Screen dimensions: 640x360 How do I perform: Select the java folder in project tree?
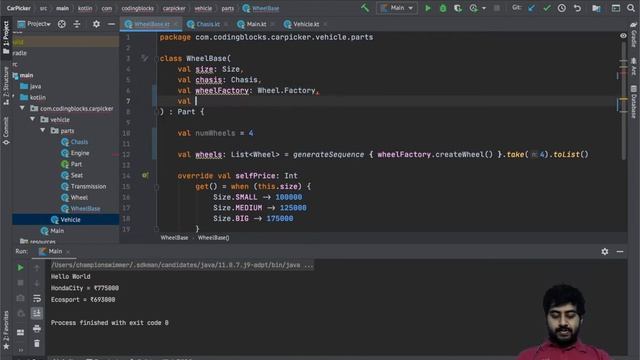point(35,87)
